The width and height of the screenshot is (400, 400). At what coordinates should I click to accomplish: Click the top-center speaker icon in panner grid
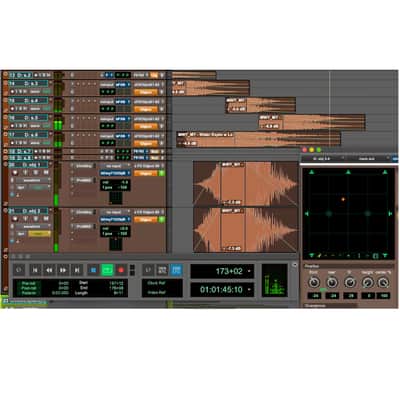[348, 172]
